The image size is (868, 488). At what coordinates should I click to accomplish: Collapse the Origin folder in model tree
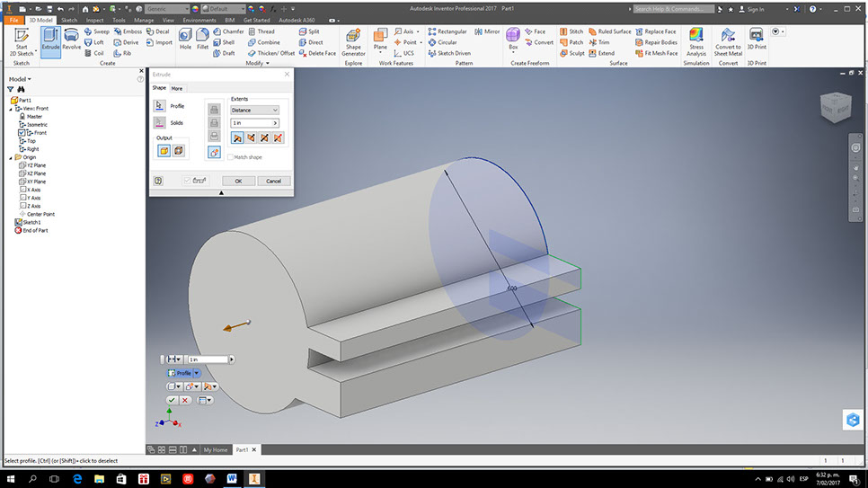[x=10, y=157]
